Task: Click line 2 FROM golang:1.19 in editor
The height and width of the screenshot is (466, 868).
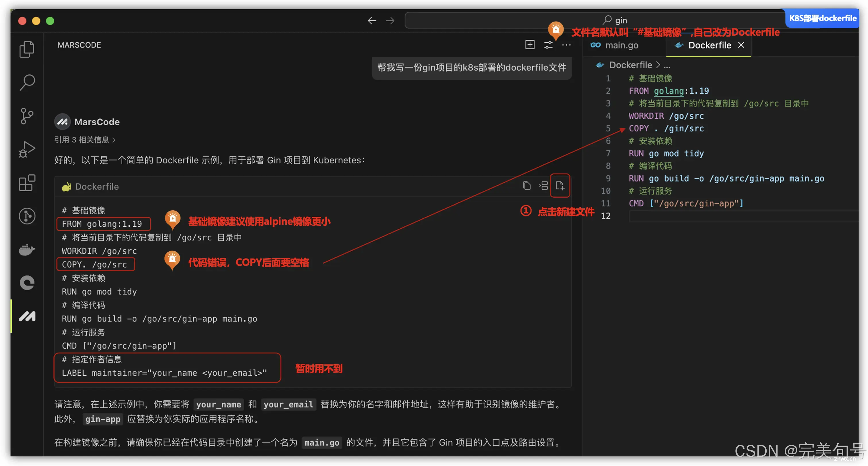Action: pos(669,91)
